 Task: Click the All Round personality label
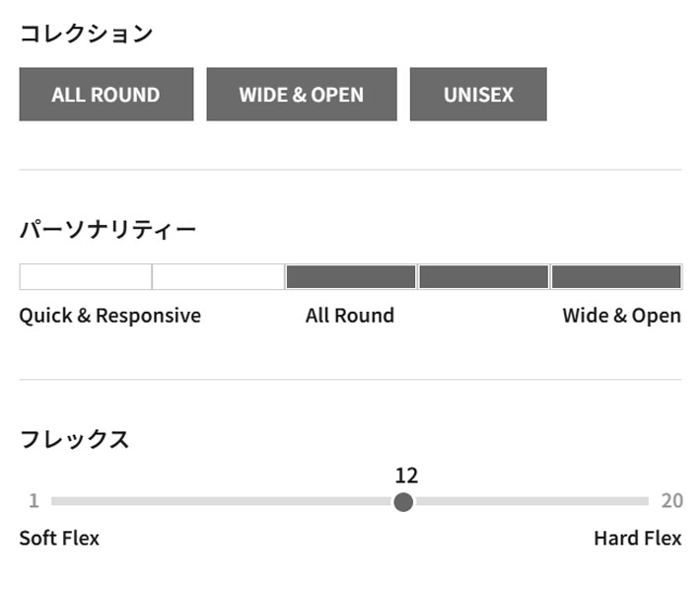tap(350, 316)
